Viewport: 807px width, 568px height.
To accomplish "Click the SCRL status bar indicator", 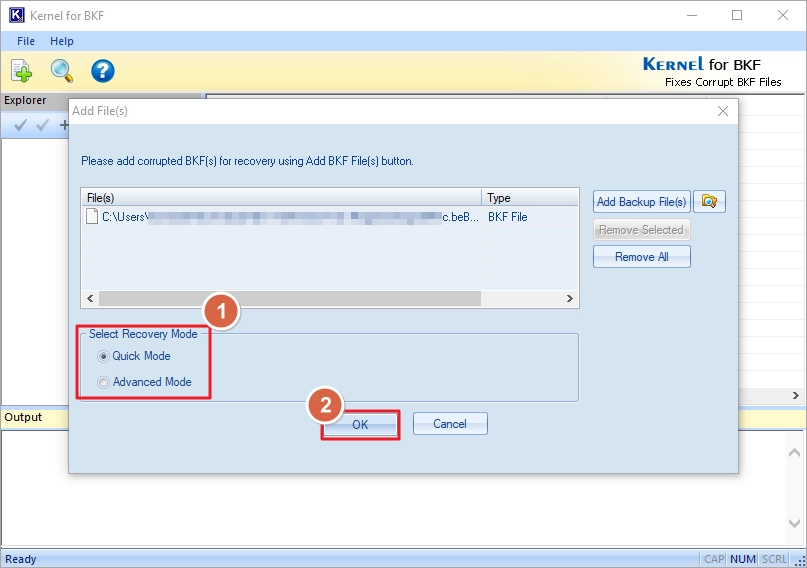I will [x=774, y=559].
